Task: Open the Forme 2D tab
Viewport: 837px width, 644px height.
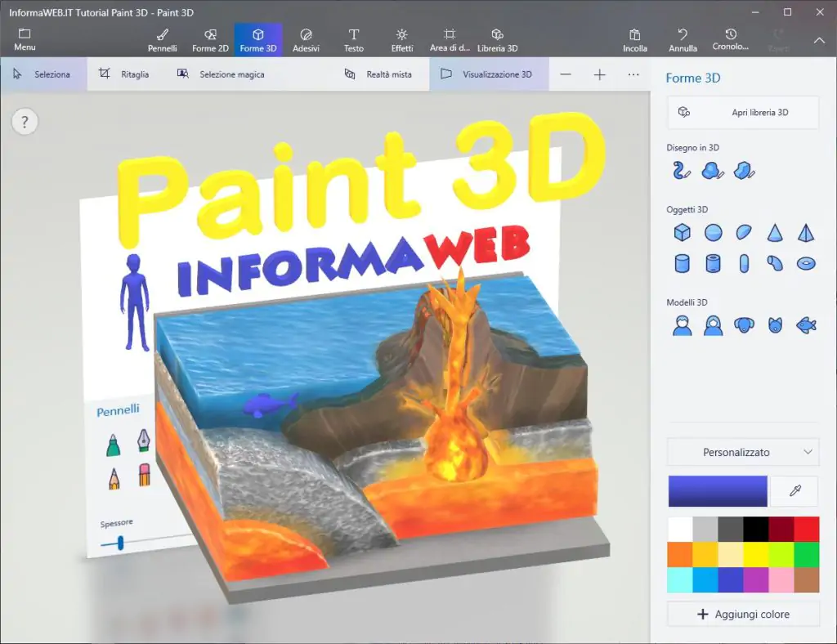Action: tap(210, 41)
